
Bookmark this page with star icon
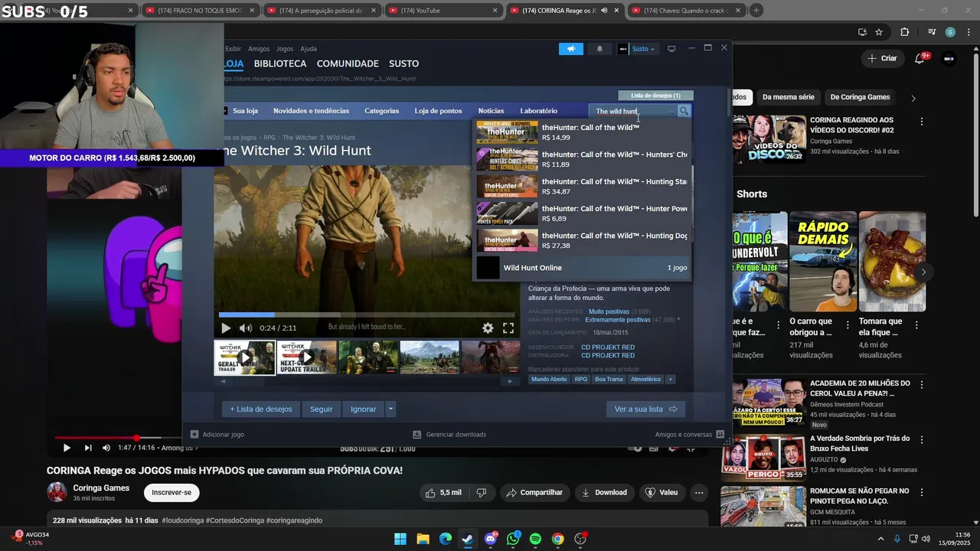tap(879, 32)
